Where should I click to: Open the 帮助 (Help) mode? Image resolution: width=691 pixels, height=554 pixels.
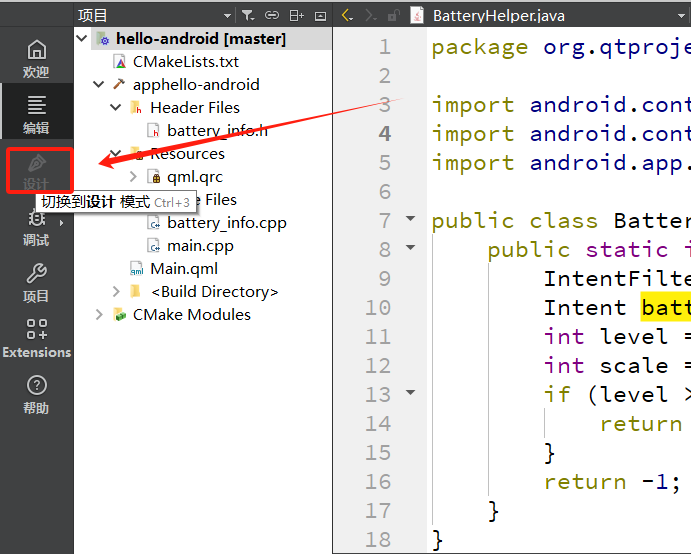[x=36, y=395]
